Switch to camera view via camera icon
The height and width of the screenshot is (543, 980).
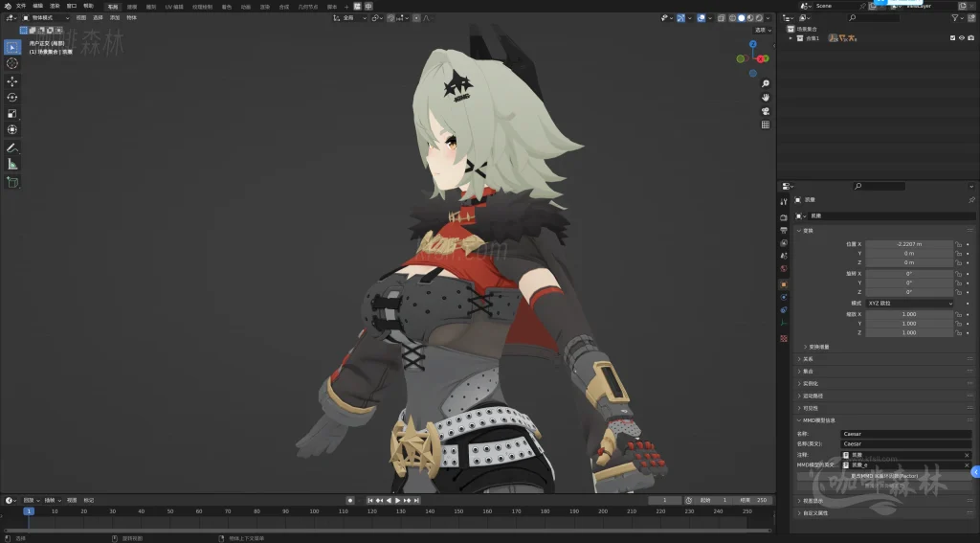765,111
